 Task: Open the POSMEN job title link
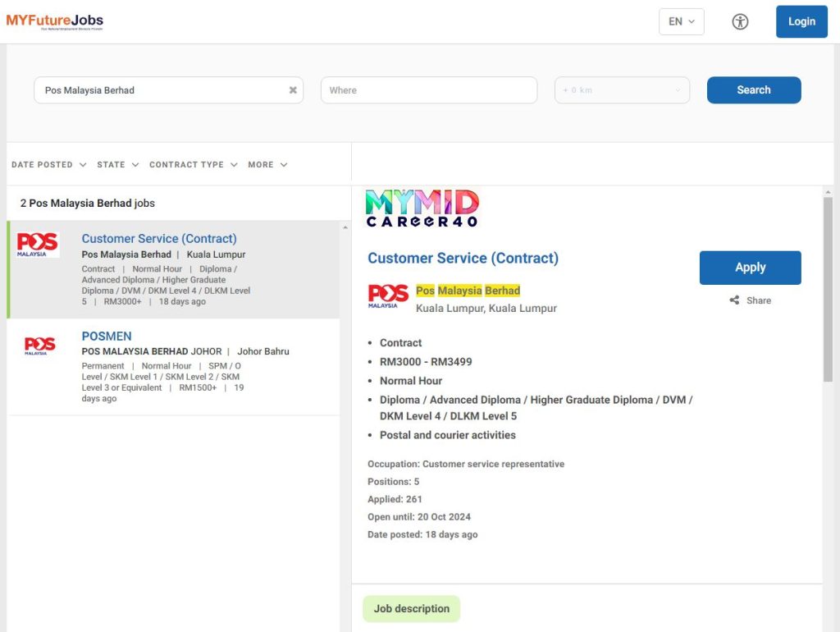tap(107, 336)
